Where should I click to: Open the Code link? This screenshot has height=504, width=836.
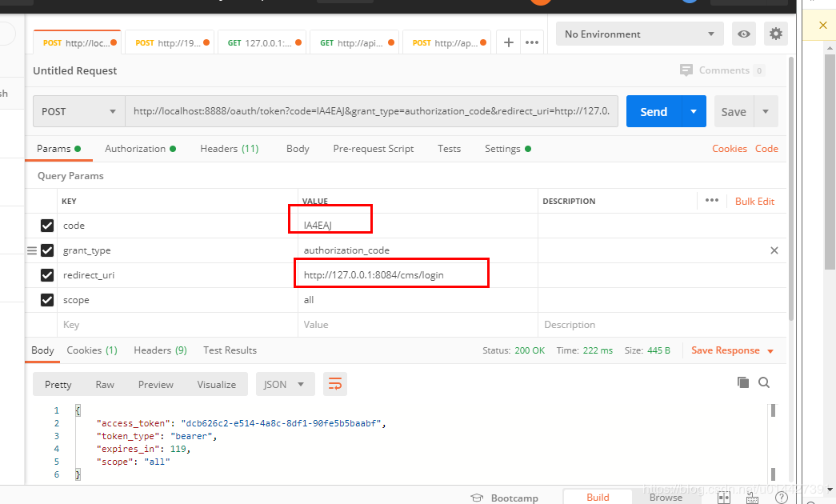766,149
